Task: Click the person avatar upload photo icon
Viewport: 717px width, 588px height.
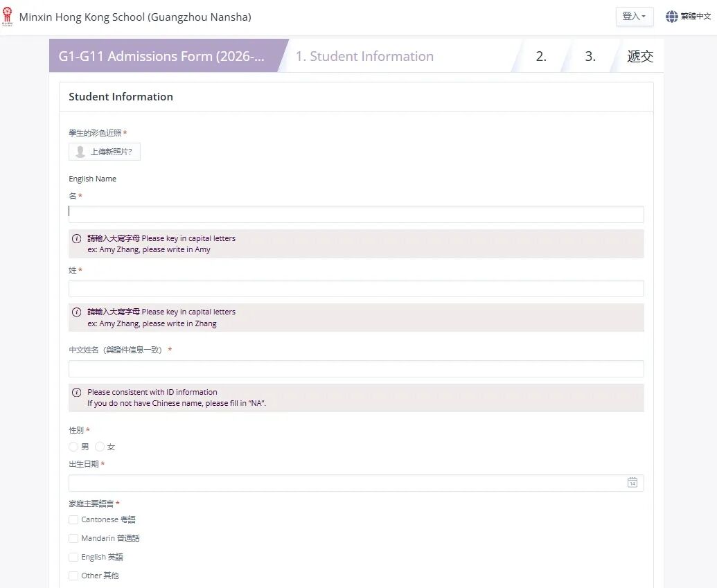Action: [x=80, y=152]
